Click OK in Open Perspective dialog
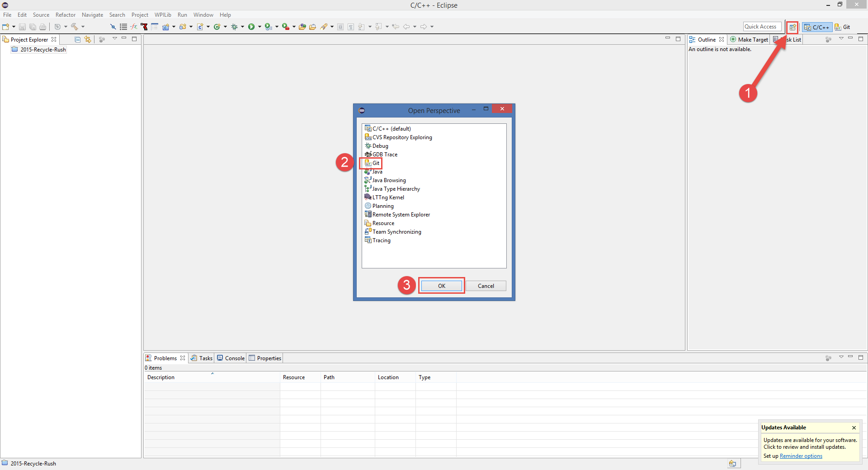 (442, 286)
